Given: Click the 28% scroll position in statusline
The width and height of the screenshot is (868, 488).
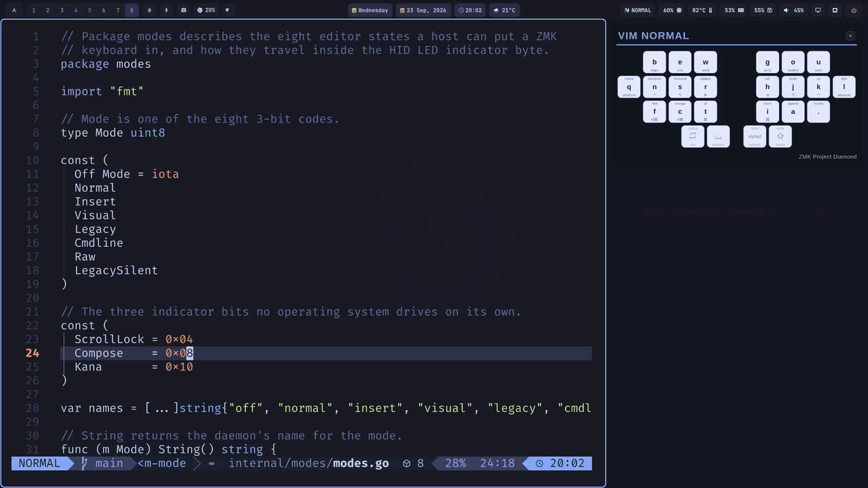Looking at the screenshot, I should (x=456, y=464).
